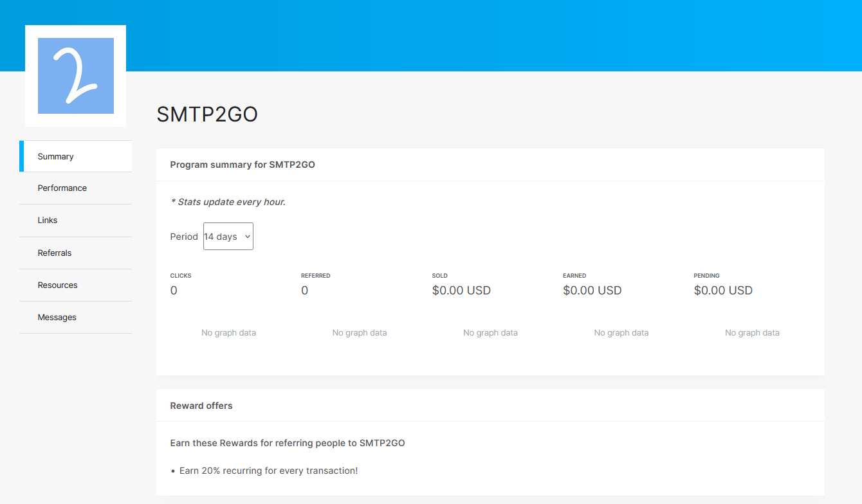Click the EARNED column label

point(574,276)
